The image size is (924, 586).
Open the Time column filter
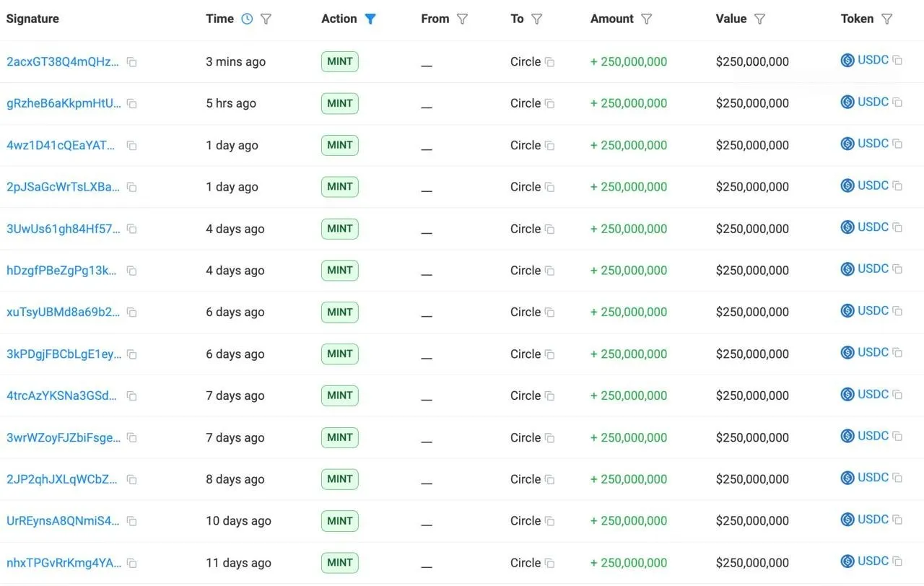tap(266, 19)
